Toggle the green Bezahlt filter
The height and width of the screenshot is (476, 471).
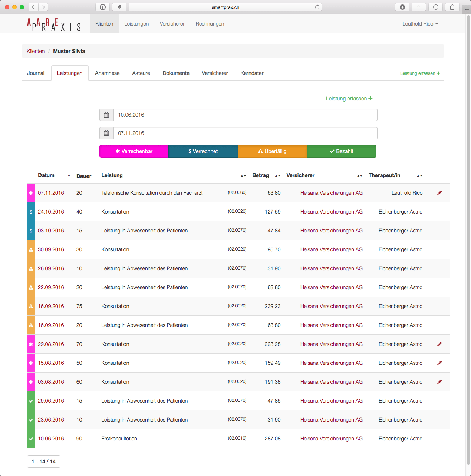[342, 151]
